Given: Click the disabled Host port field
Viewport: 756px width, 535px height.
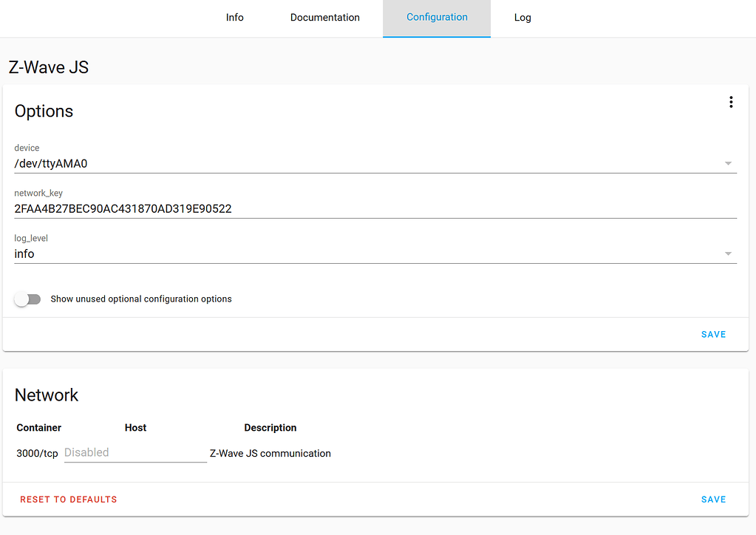Looking at the screenshot, I should [135, 451].
